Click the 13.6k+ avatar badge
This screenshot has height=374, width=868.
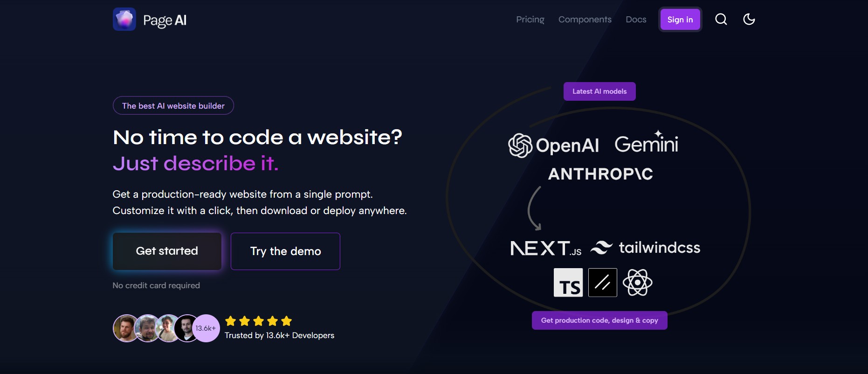(206, 328)
